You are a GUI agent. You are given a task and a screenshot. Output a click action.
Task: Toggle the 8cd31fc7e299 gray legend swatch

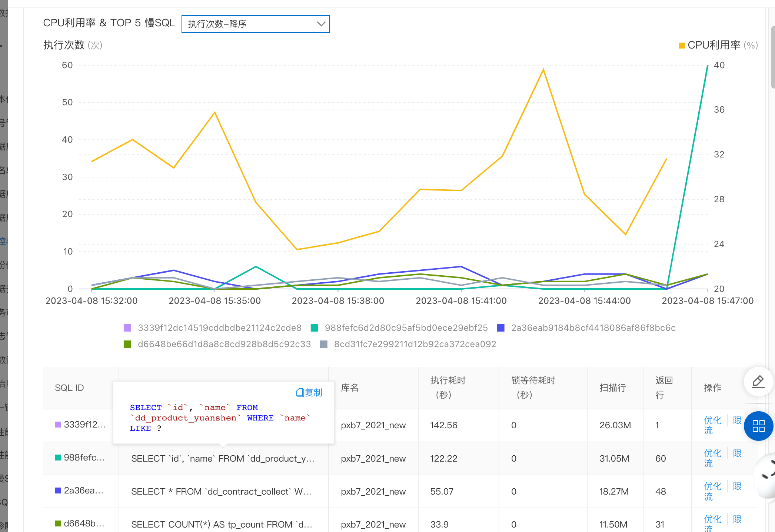pyautogui.click(x=324, y=344)
